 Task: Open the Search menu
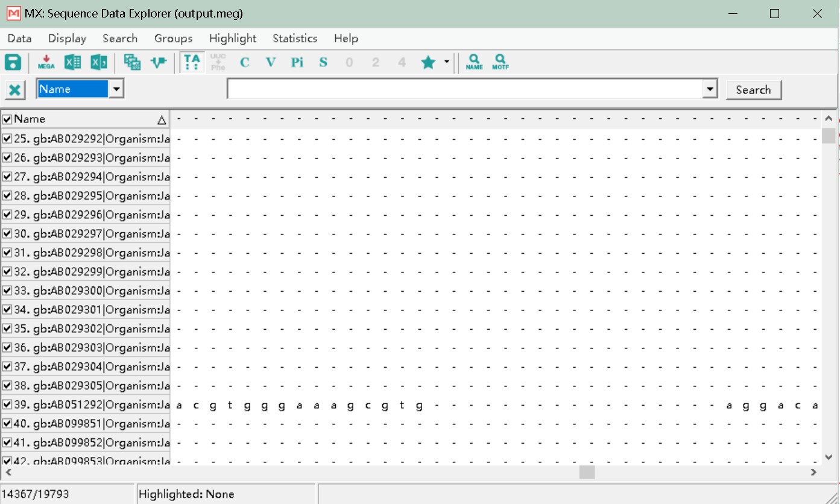pos(120,39)
